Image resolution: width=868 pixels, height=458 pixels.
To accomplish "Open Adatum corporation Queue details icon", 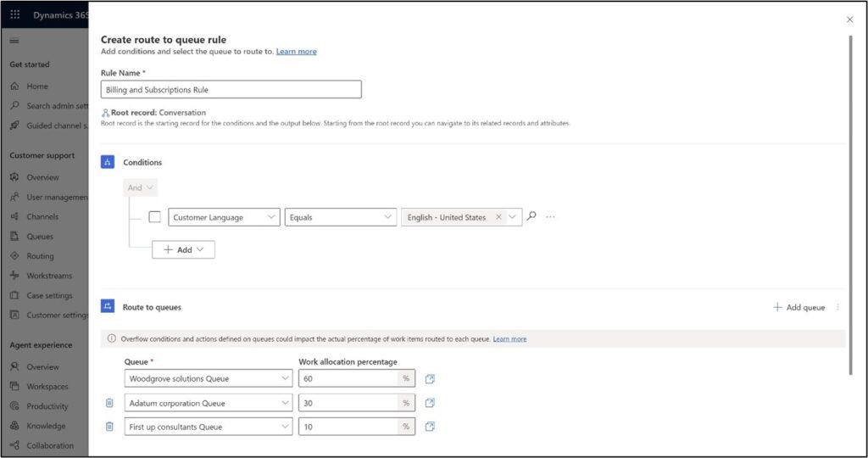I will click(x=430, y=403).
